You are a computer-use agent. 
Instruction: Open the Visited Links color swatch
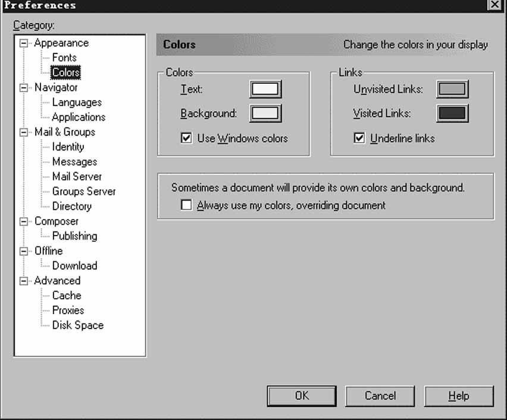click(452, 114)
